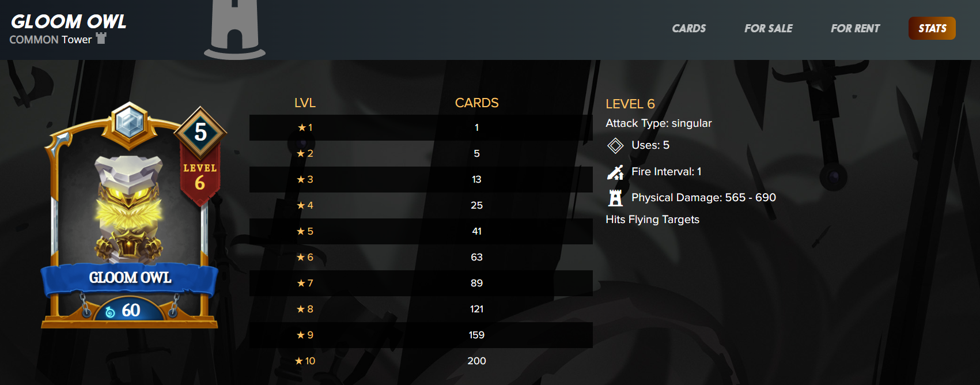Click the Gloom Owl card artwork

(x=128, y=206)
